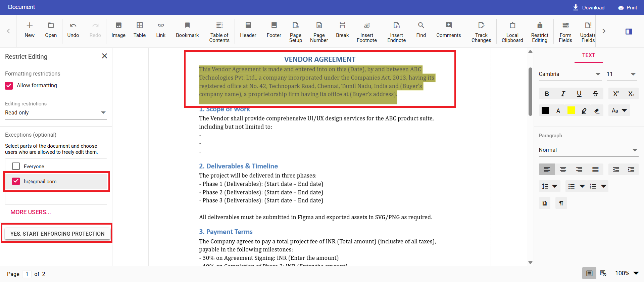The height and width of the screenshot is (283, 644).
Task: Open the Cambria font family dropdown
Action: coord(597,74)
